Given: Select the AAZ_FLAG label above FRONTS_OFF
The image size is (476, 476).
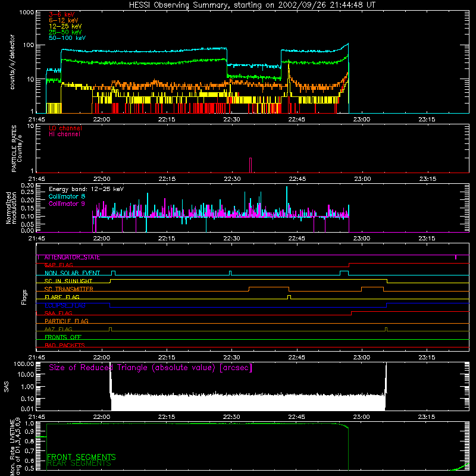Looking at the screenshot, I should pyautogui.click(x=58, y=329).
